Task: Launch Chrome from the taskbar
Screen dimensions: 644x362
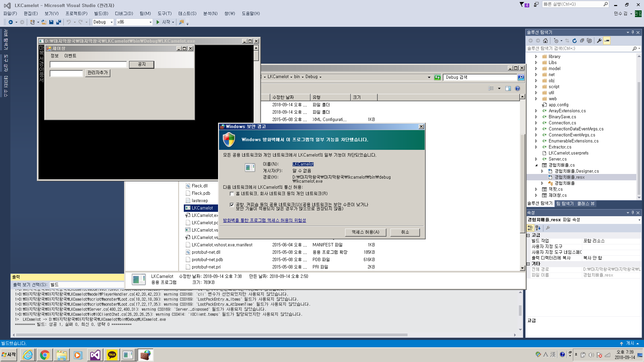Action: pos(45,355)
